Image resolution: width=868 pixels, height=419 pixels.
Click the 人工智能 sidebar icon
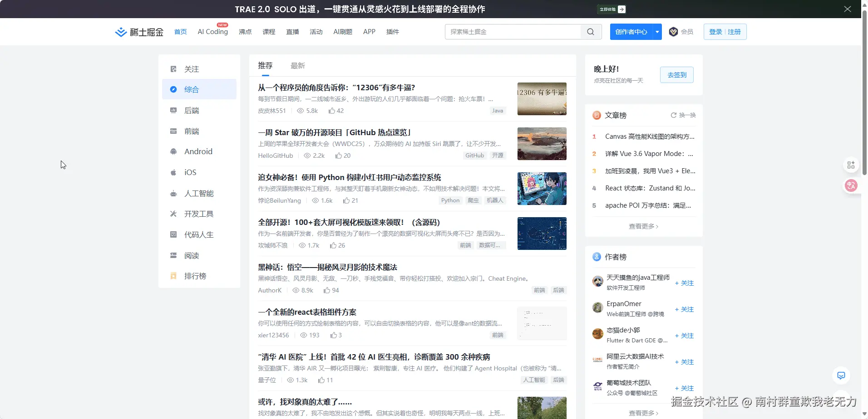[x=173, y=193]
